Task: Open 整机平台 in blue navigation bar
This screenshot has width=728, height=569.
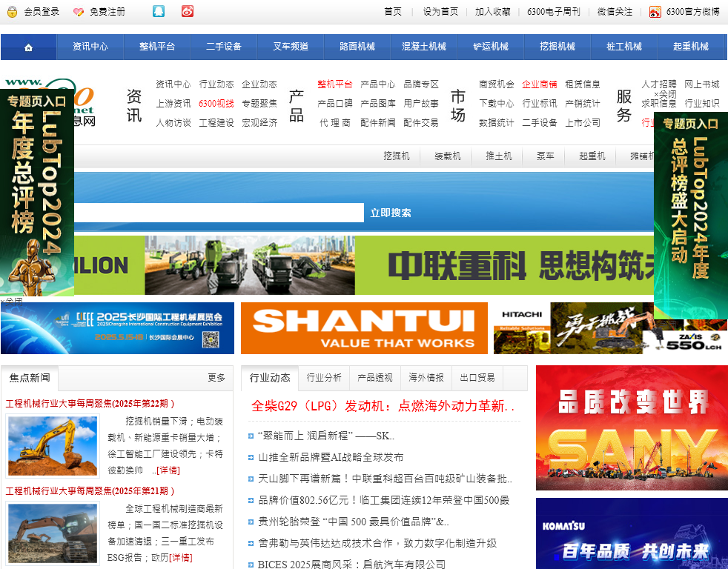Action: [x=157, y=47]
